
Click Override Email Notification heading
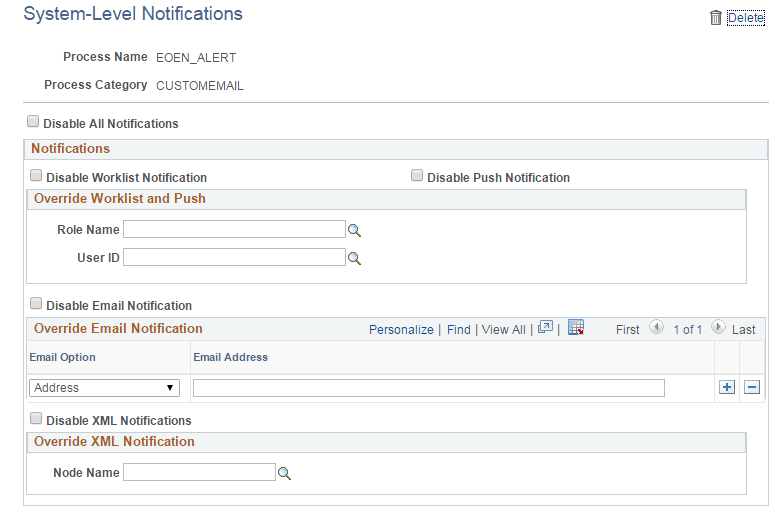pos(118,329)
